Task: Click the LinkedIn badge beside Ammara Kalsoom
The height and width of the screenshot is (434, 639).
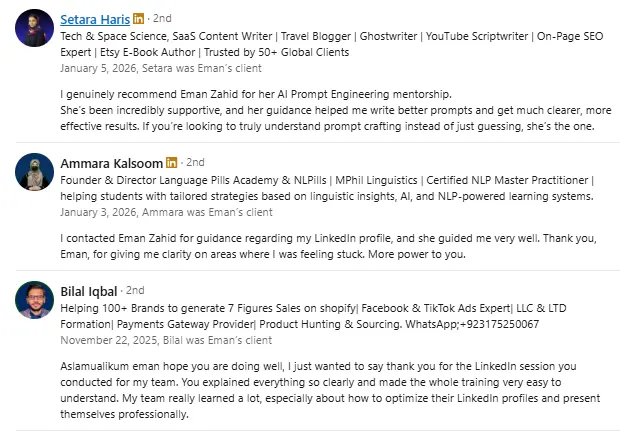Action: point(172,162)
